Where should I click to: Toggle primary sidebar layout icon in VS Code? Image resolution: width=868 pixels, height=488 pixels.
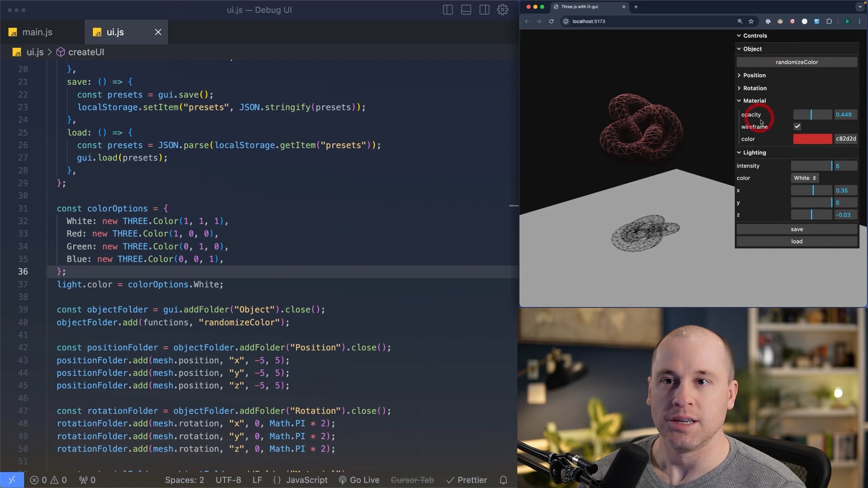click(x=448, y=10)
